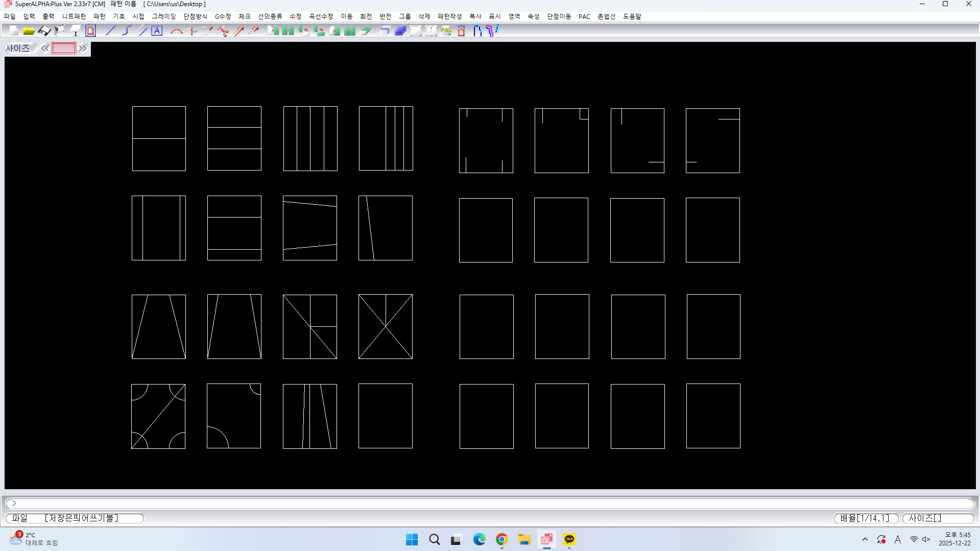The width and height of the screenshot is (980, 551).
Task: Click the 사이즈 button
Action: pyautogui.click(x=18, y=49)
